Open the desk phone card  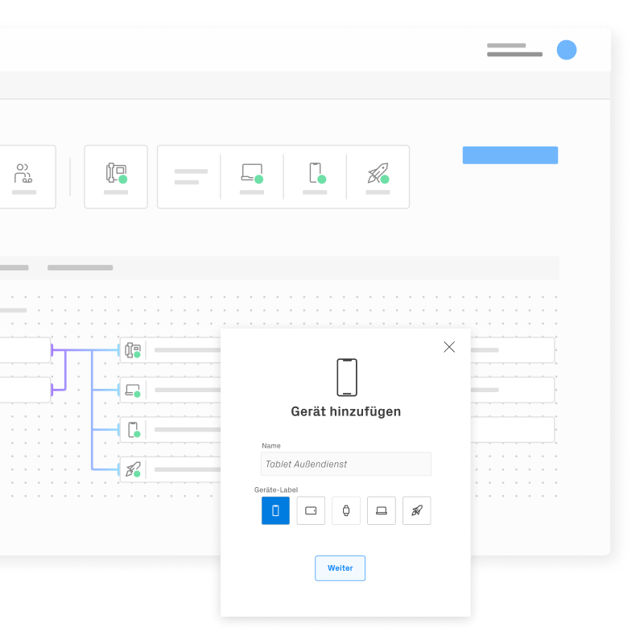pyautogui.click(x=116, y=176)
